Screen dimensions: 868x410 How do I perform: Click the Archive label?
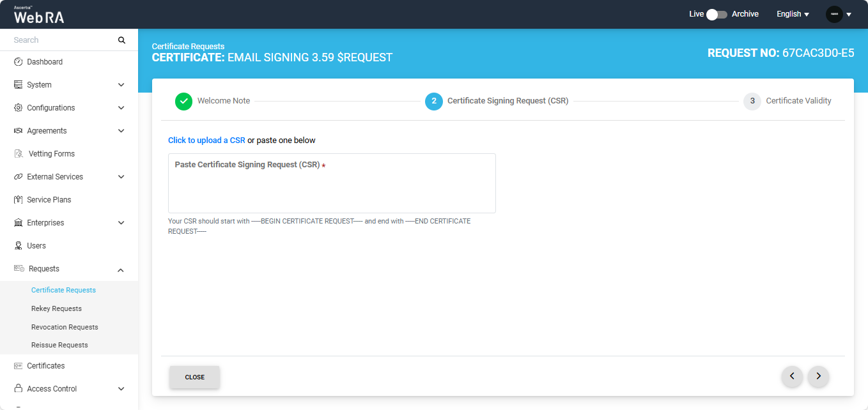click(745, 14)
